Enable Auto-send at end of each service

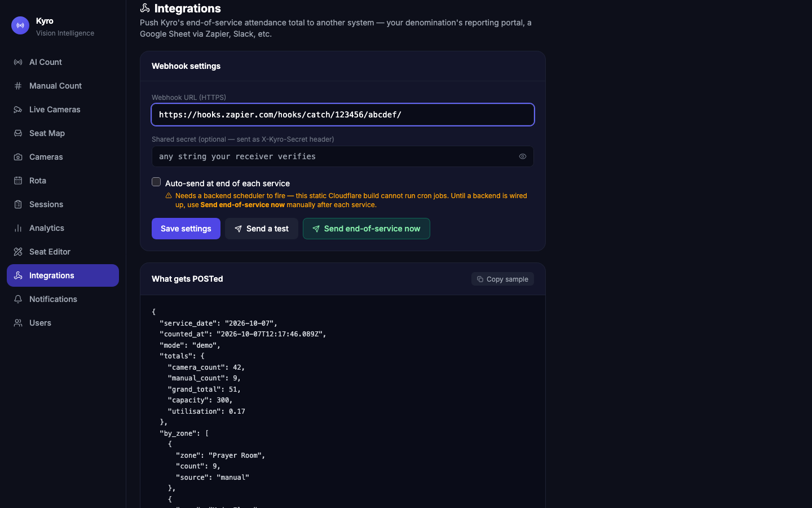(156, 182)
